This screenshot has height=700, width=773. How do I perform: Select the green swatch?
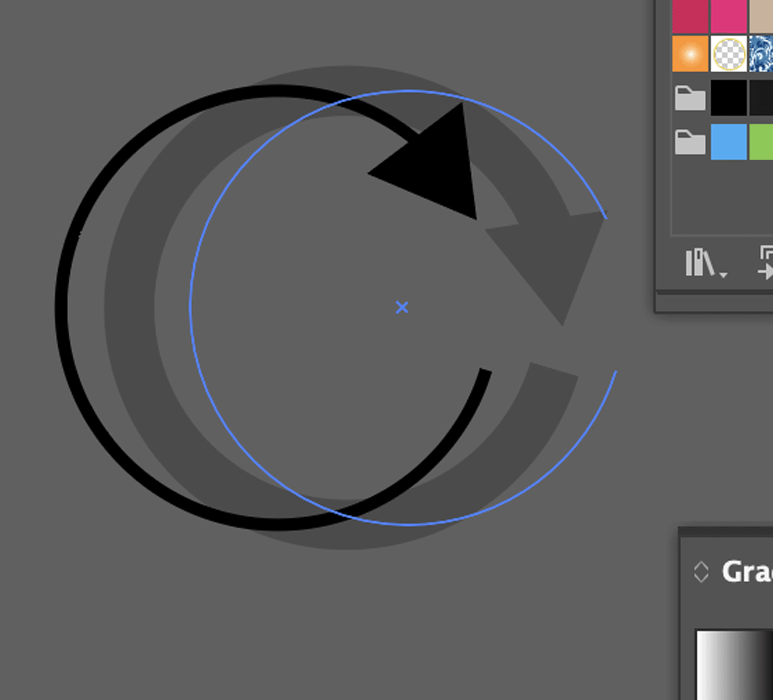click(761, 142)
